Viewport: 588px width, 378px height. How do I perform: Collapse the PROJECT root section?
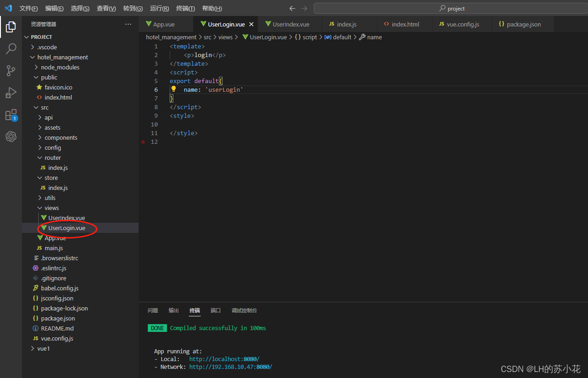pos(80,37)
